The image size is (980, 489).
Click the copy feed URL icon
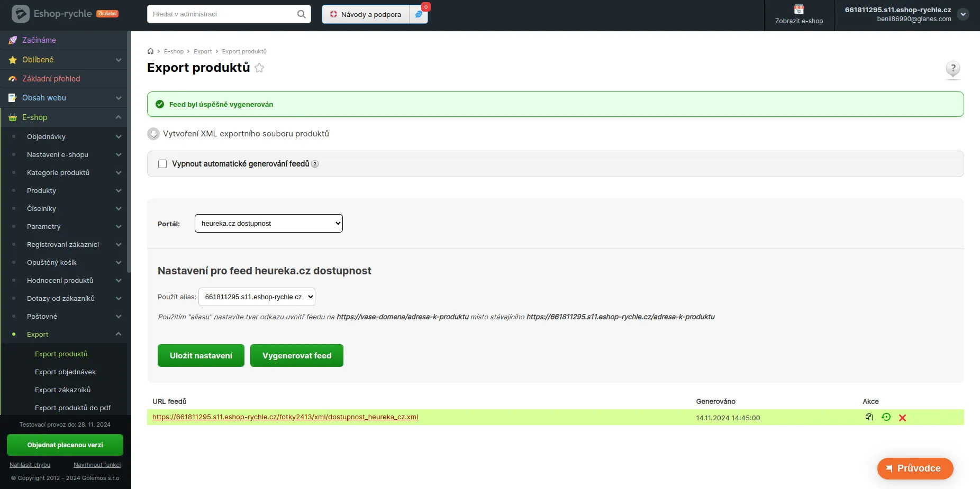pos(869,417)
